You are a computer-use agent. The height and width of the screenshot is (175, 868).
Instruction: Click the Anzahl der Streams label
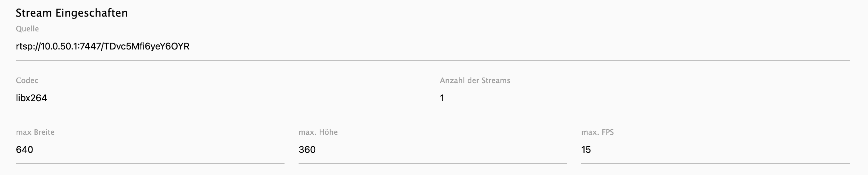pos(475,80)
